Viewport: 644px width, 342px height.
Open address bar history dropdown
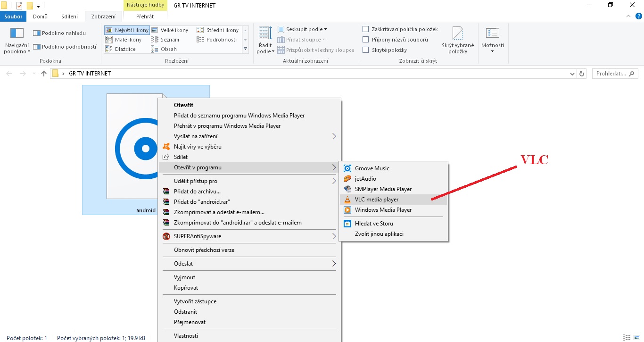[572, 74]
